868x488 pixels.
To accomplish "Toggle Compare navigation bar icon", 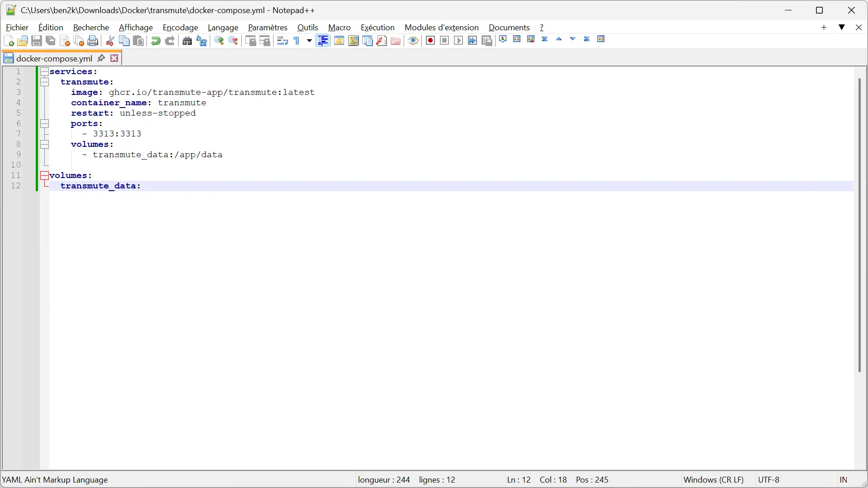I will [x=601, y=39].
